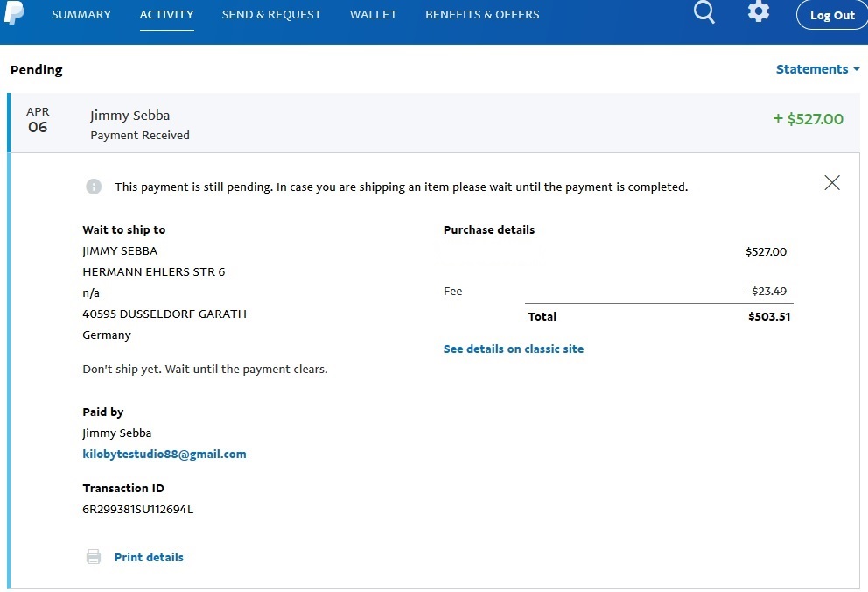Viewport: 868px width, 592px height.
Task: Click the Purchase details heading
Action: click(x=489, y=229)
